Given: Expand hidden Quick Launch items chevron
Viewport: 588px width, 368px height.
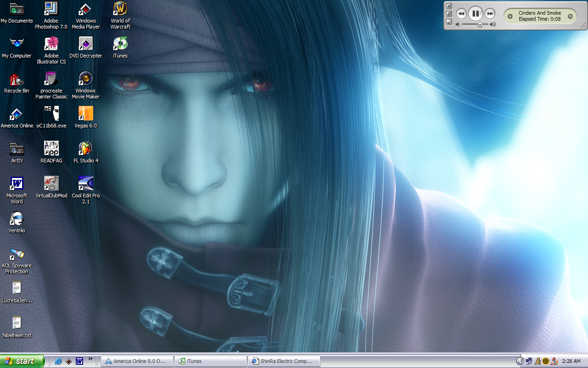Looking at the screenshot, I should [x=90, y=359].
